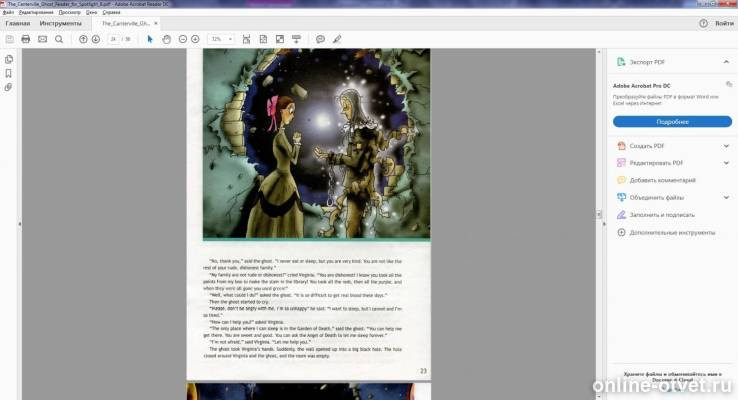738x400 pixels.
Task: Switch to full screen mode icon
Action: click(280, 39)
